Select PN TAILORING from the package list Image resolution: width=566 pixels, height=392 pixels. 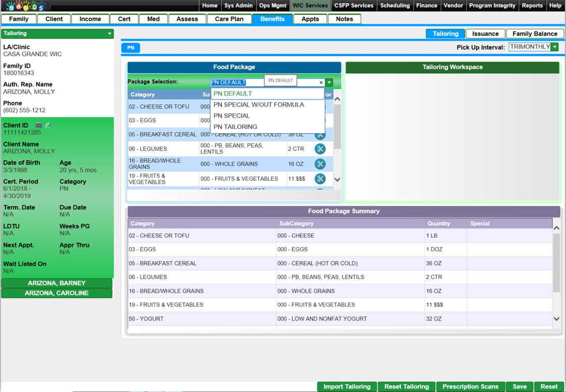coord(235,127)
